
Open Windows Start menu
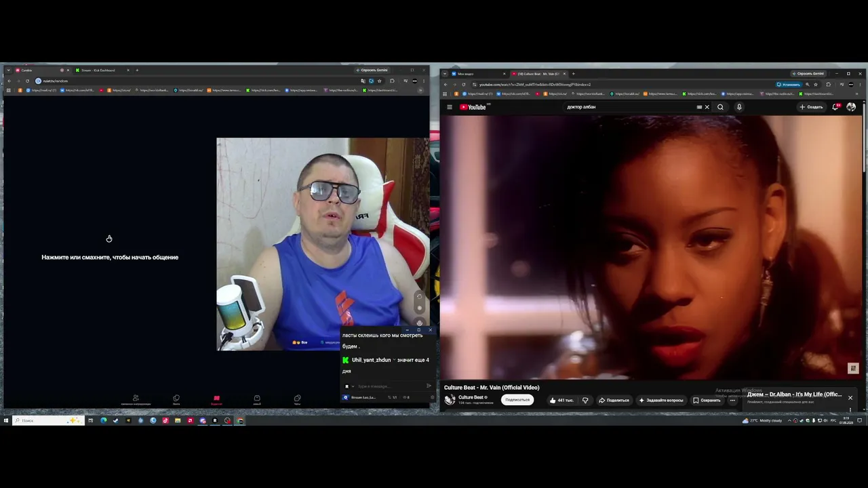[5, 421]
